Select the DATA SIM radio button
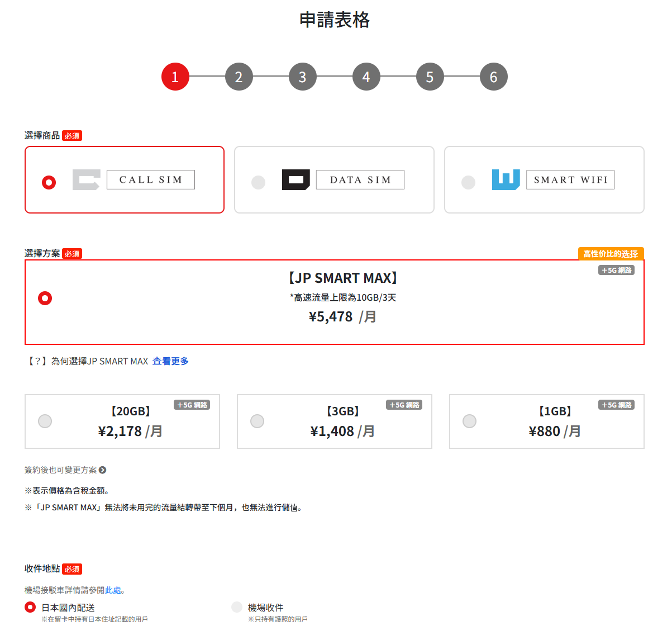The height and width of the screenshot is (635, 672). 258,182
